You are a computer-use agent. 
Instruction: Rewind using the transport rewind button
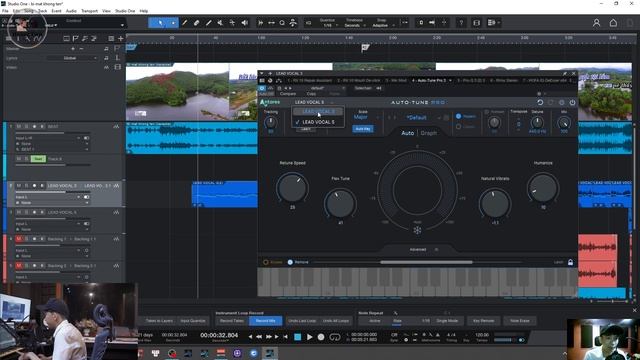(x=259, y=337)
